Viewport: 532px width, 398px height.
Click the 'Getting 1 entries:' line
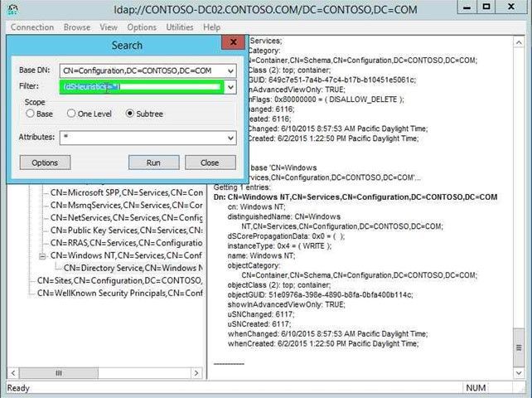point(242,187)
